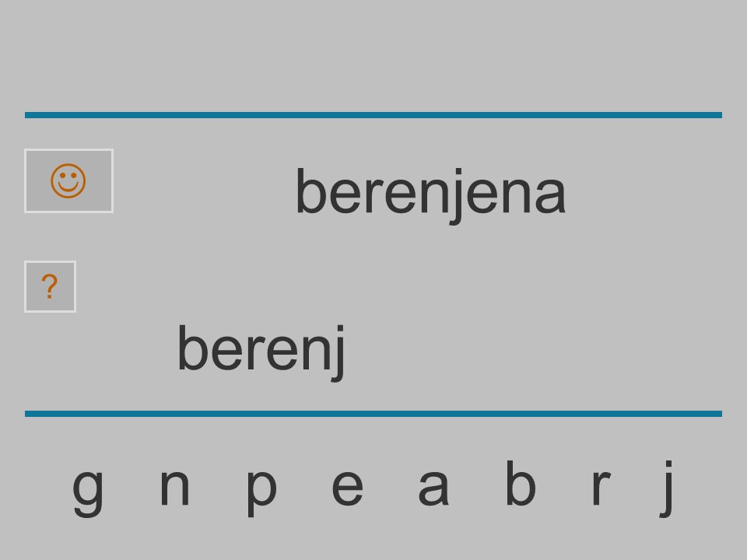Click the first b of berenjena

coord(310,191)
